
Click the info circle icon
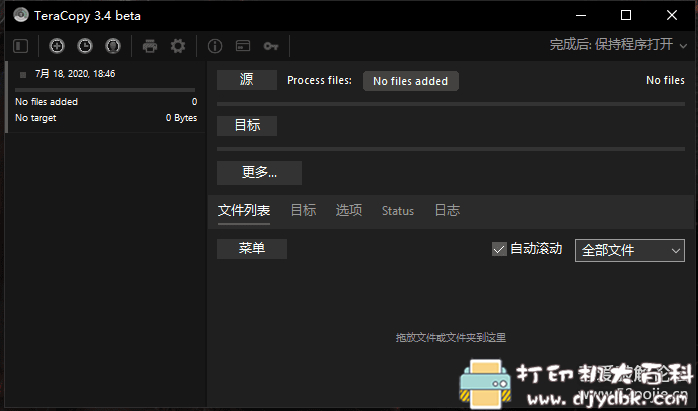tap(215, 46)
